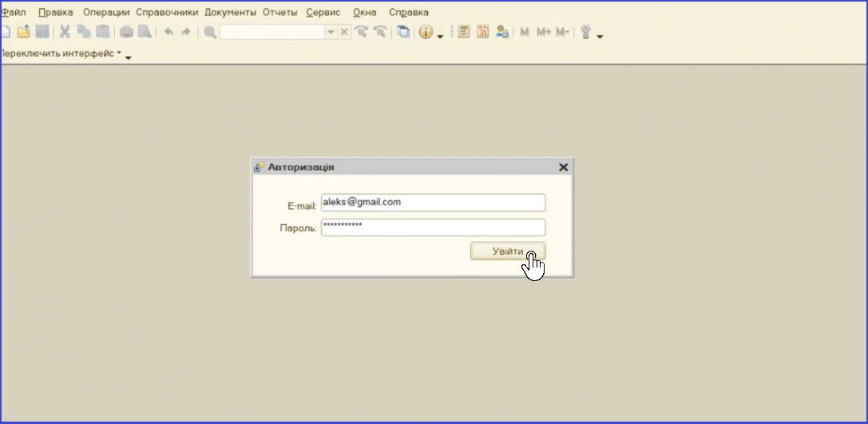
Task: Click the Find previous icon
Action: pos(380,32)
